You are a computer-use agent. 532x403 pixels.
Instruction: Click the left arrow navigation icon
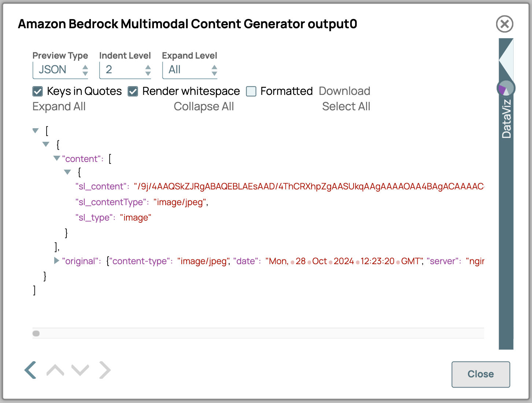click(30, 370)
